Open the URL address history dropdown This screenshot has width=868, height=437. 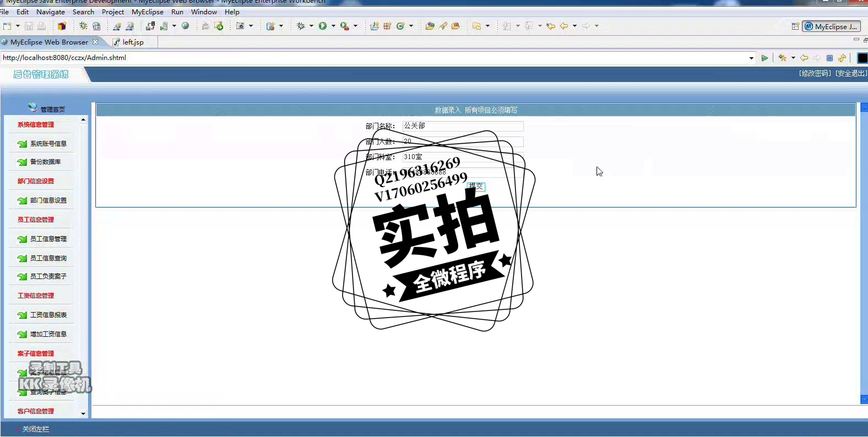751,58
